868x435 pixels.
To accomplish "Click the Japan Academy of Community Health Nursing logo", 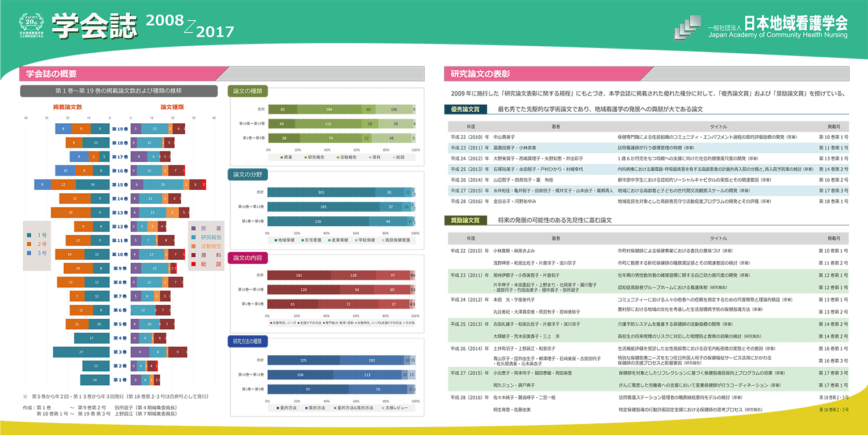I will coord(691,26).
